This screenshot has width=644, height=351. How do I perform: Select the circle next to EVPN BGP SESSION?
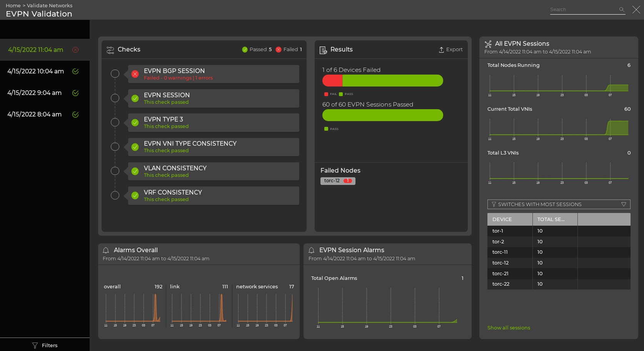click(115, 73)
